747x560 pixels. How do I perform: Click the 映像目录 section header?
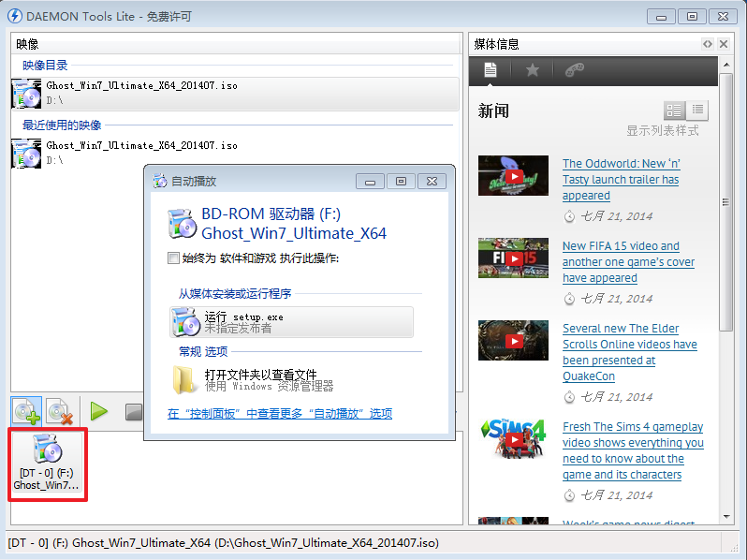(x=45, y=66)
